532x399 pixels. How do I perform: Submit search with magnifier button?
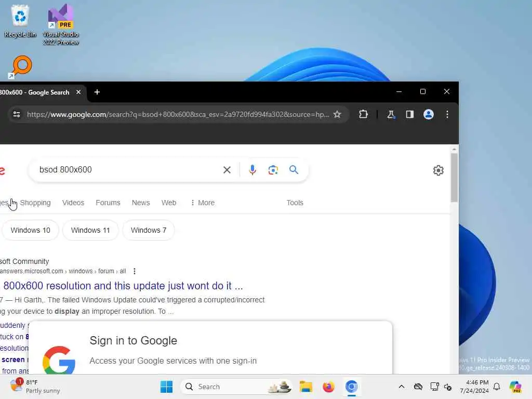click(x=294, y=170)
